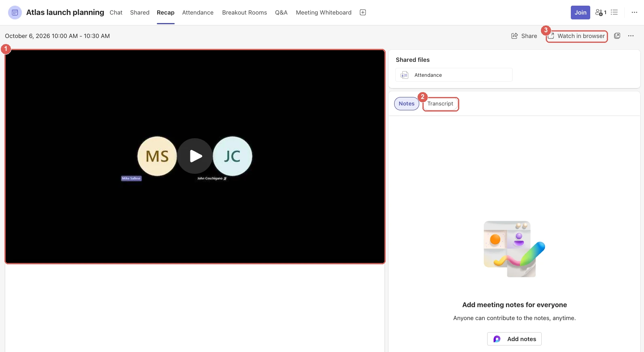Click the MS participant avatar in the video

157,156
